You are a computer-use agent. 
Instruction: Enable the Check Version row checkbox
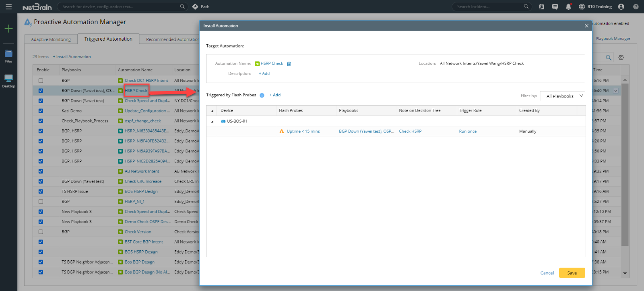(x=41, y=232)
